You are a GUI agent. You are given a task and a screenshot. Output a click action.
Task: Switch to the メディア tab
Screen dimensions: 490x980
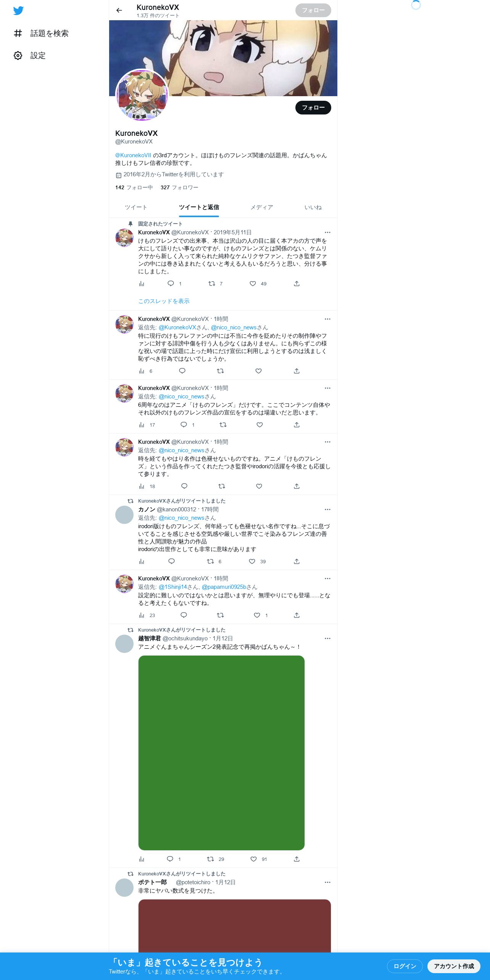[x=262, y=207]
